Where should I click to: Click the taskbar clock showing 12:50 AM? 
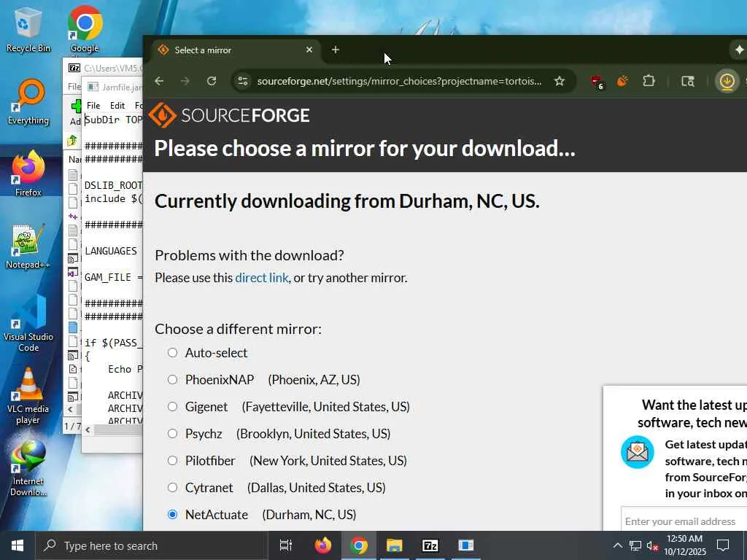coord(684,545)
